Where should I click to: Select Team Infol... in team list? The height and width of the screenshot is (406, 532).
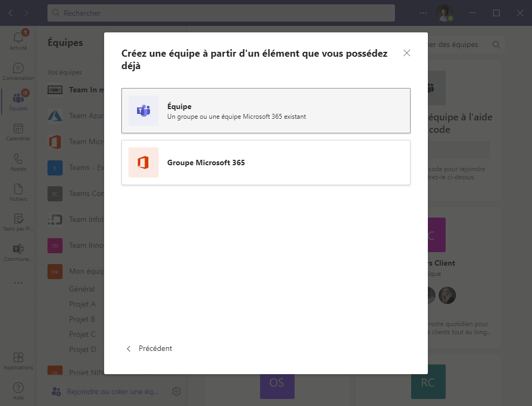click(x=76, y=219)
